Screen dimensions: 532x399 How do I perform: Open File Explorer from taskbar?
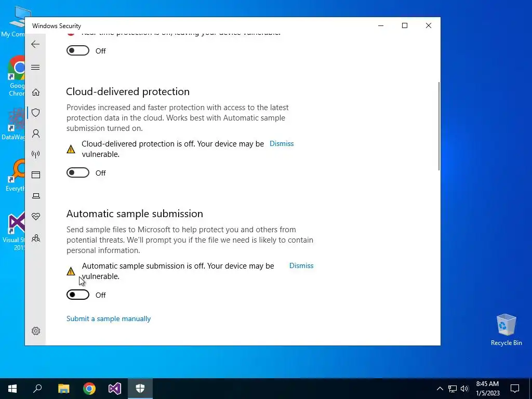[63, 389]
